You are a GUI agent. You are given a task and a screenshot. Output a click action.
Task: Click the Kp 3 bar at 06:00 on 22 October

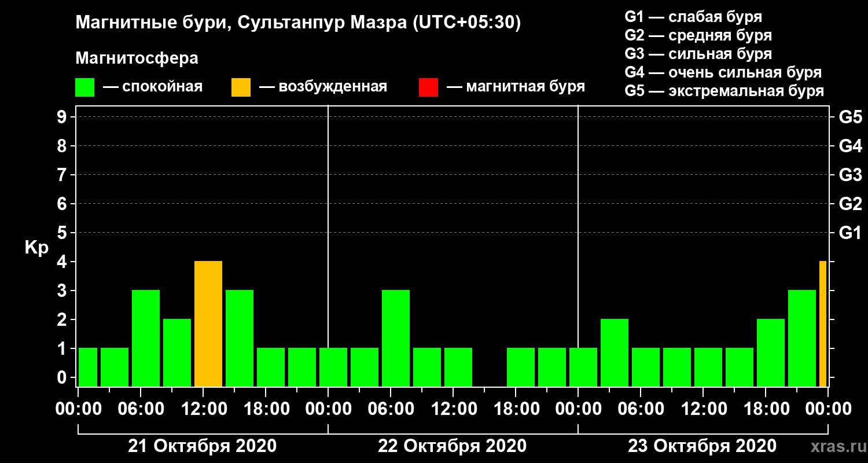pos(396,339)
